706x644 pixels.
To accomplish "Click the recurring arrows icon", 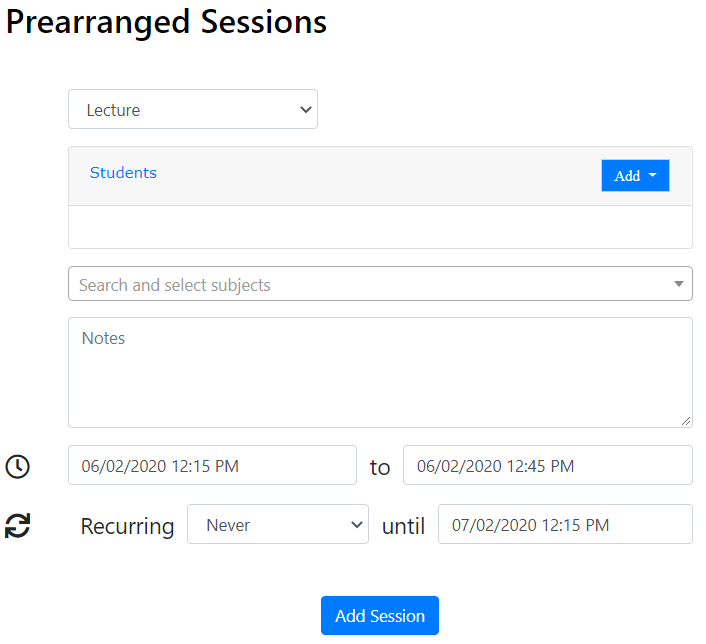I will 18,526.
